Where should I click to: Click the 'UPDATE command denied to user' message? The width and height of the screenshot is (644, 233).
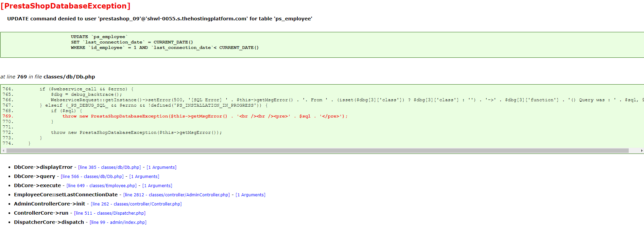click(160, 19)
